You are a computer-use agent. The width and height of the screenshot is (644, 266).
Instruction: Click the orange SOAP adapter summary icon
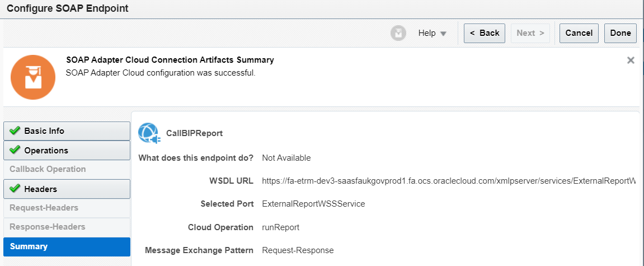pyautogui.click(x=33, y=77)
